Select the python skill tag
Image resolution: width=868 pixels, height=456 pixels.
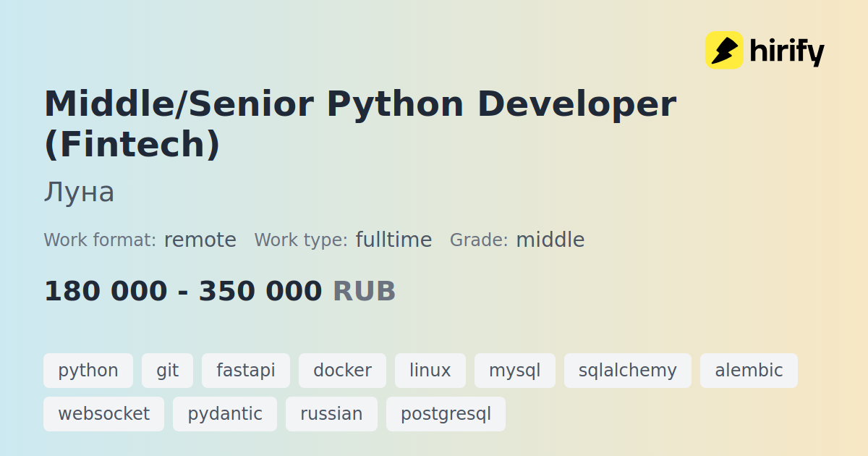[88, 371]
